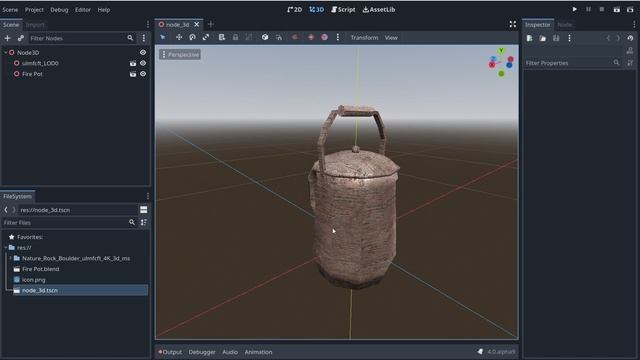Image resolution: width=640 pixels, height=360 pixels.
Task: Play the edited scene icon
Action: pyautogui.click(x=617, y=9)
